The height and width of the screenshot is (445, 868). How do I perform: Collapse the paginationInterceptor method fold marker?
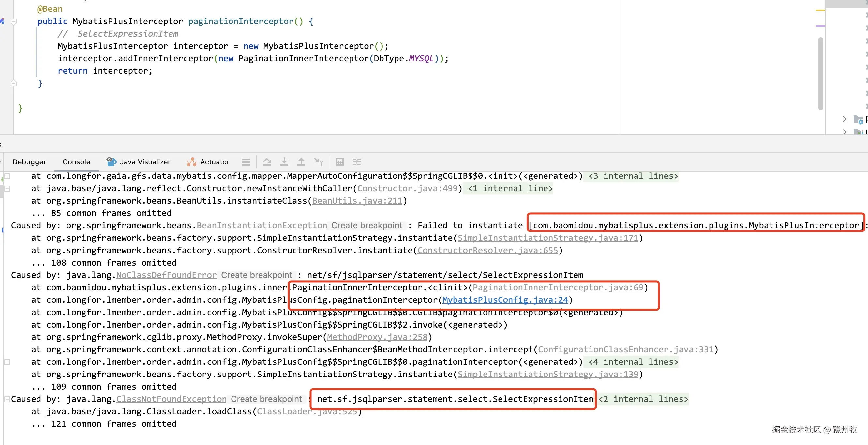point(14,22)
